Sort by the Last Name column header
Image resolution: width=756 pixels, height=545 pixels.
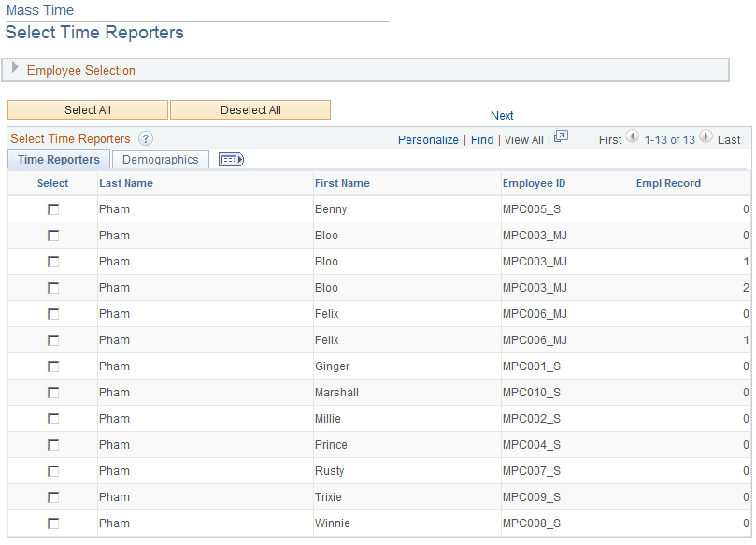tap(126, 183)
